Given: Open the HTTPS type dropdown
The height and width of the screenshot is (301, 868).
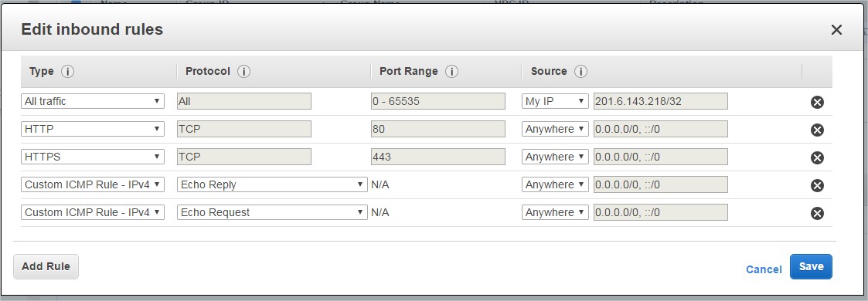Looking at the screenshot, I should tap(93, 157).
